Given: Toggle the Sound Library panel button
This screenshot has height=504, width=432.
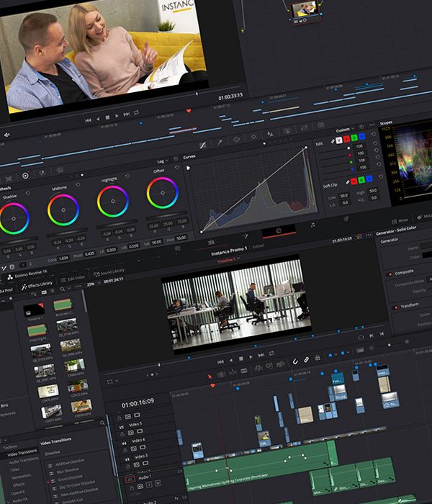Looking at the screenshot, I should coord(109,272).
